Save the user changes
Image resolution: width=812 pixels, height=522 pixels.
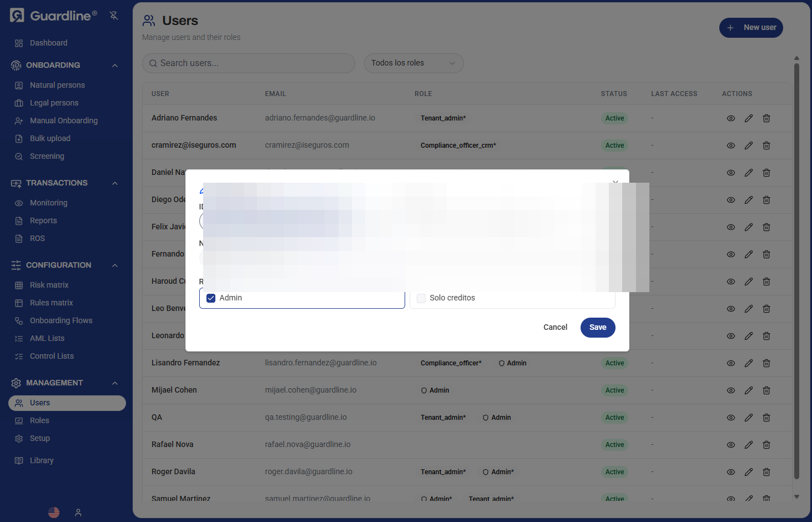[597, 327]
